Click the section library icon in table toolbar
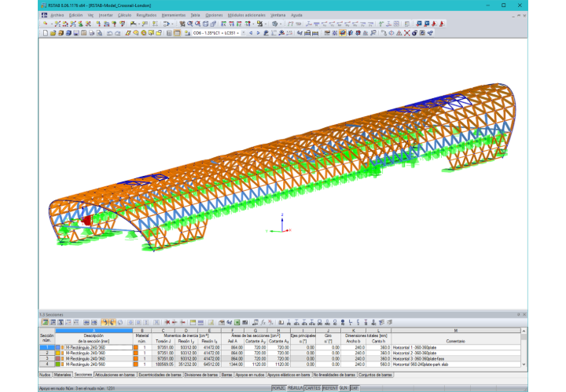This screenshot has height=392, width=566. (281, 322)
